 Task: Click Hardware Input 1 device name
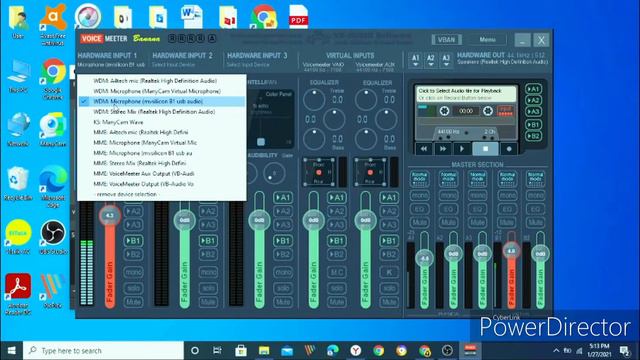pyautogui.click(x=111, y=65)
